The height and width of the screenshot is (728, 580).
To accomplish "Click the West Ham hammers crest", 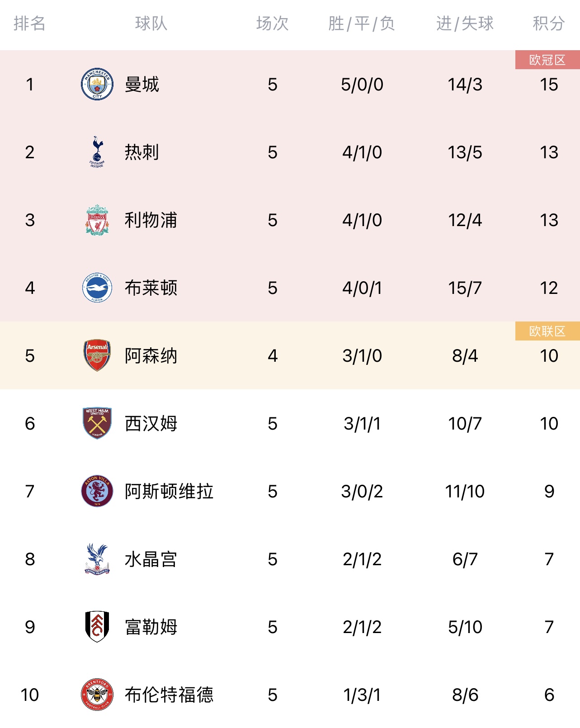I will point(97,423).
